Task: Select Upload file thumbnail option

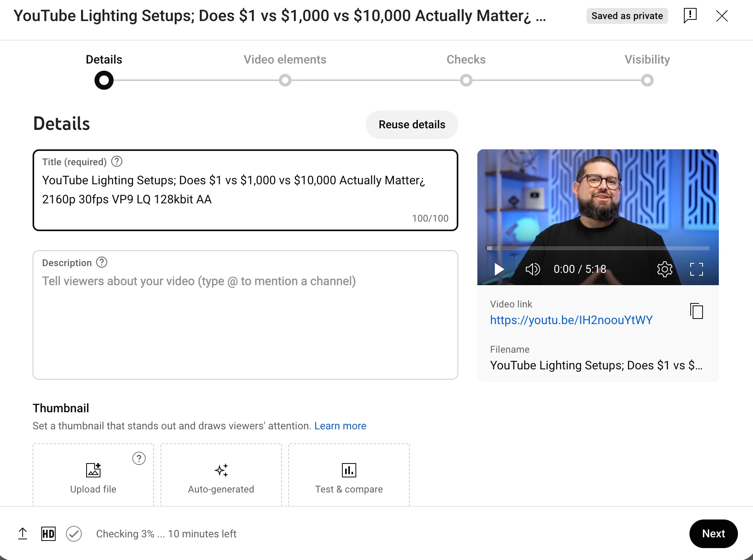Action: point(93,475)
